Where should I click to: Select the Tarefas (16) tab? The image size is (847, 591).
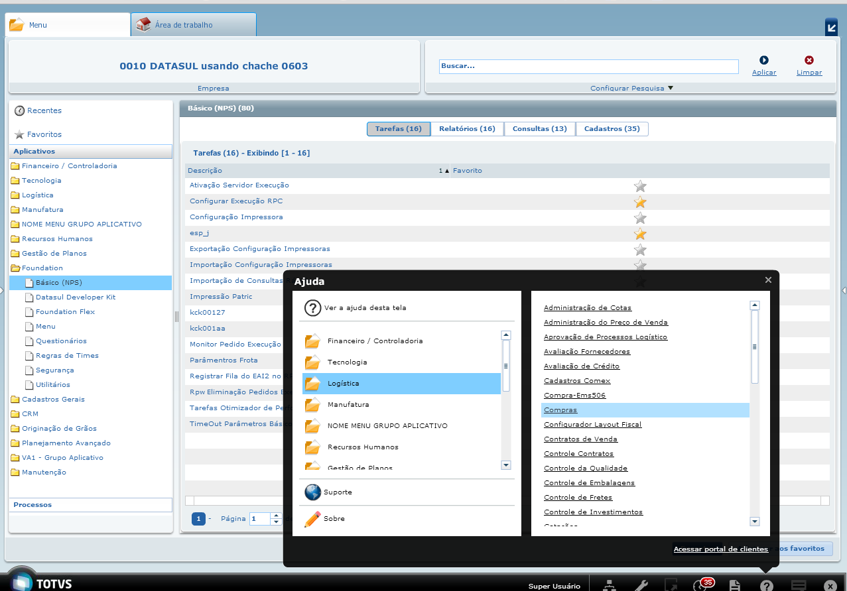[399, 129]
